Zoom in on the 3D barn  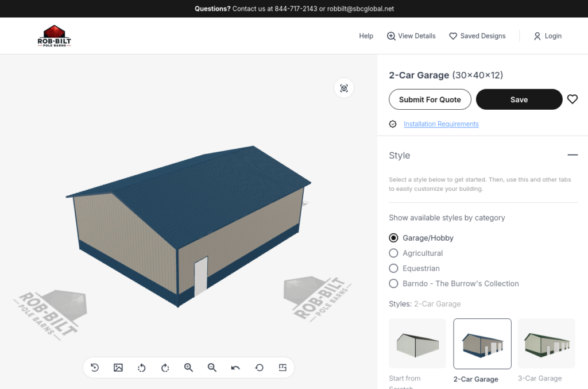(x=188, y=368)
